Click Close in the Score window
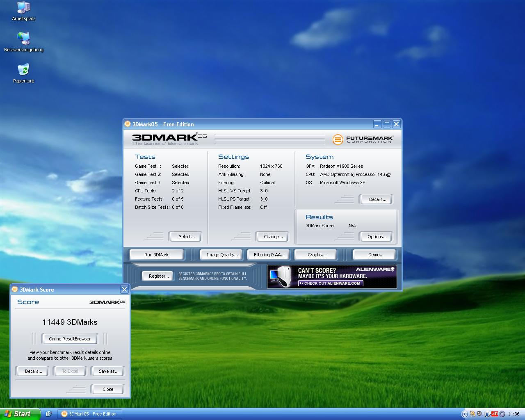The image size is (525, 420). pyautogui.click(x=108, y=389)
